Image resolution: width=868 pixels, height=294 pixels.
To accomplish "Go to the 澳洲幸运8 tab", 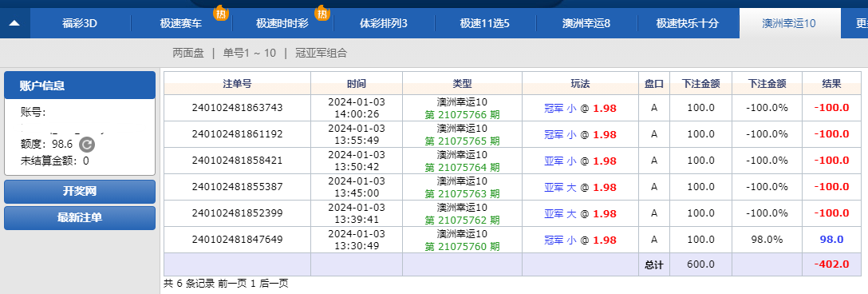I will [x=586, y=23].
